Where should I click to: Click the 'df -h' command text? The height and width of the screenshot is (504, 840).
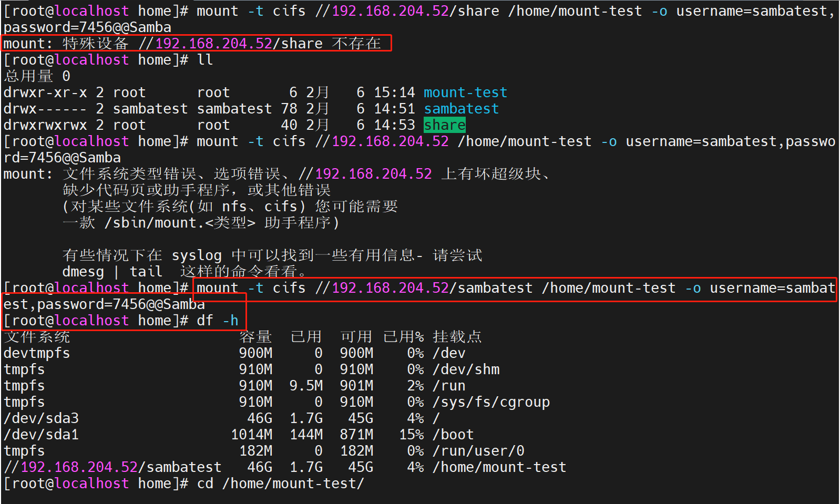tap(218, 321)
